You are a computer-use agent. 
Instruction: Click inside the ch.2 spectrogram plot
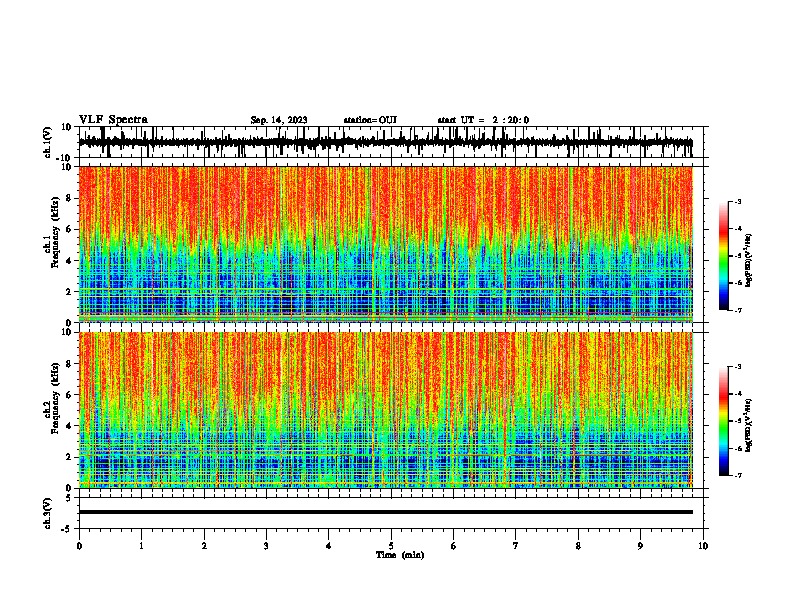coord(386,410)
